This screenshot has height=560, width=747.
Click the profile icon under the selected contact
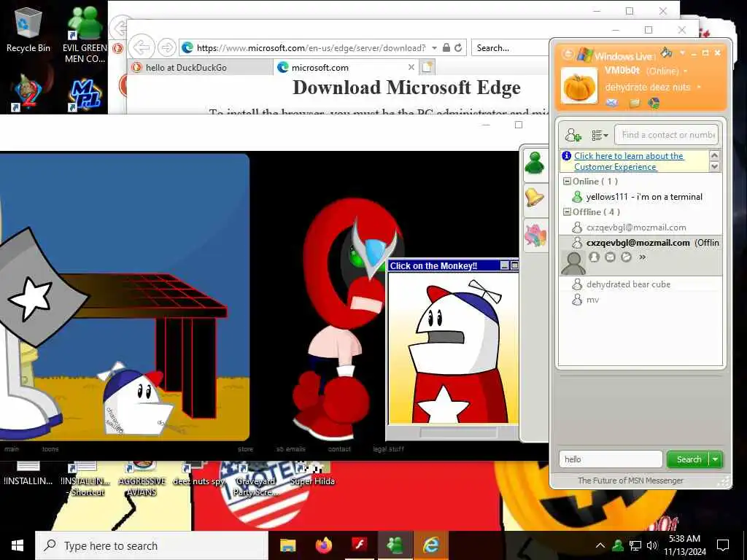coord(594,257)
